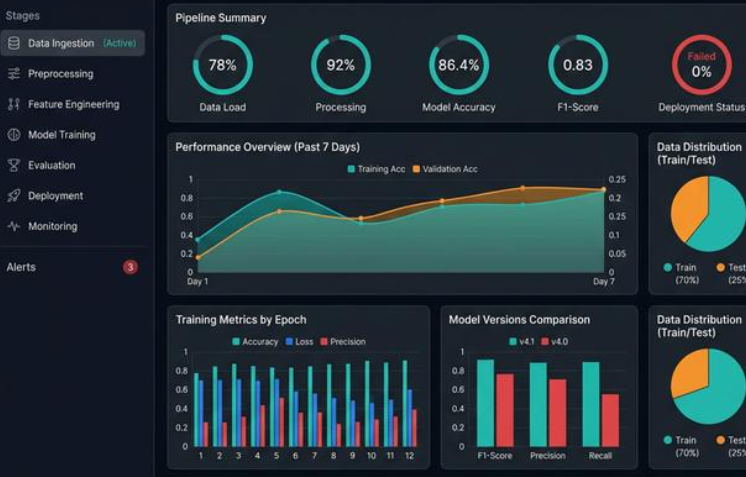The image size is (746, 477).
Task: Toggle the Loss legend entry
Action: point(299,341)
